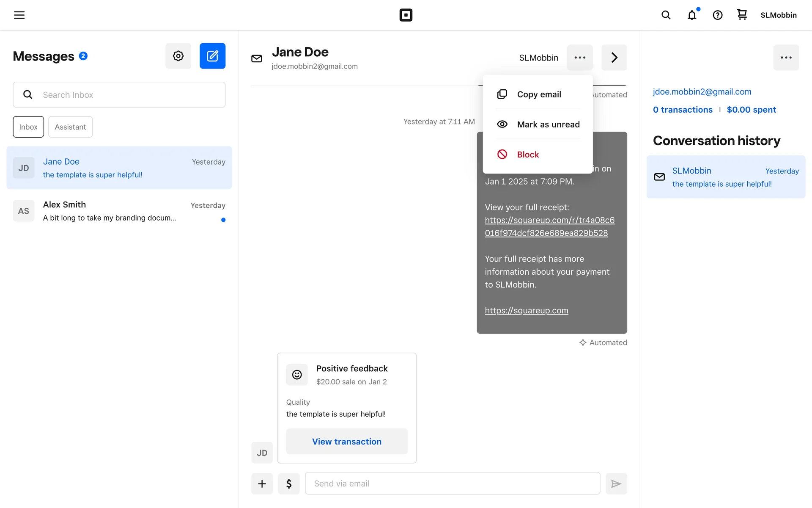Click the Send via email field

[x=452, y=483]
